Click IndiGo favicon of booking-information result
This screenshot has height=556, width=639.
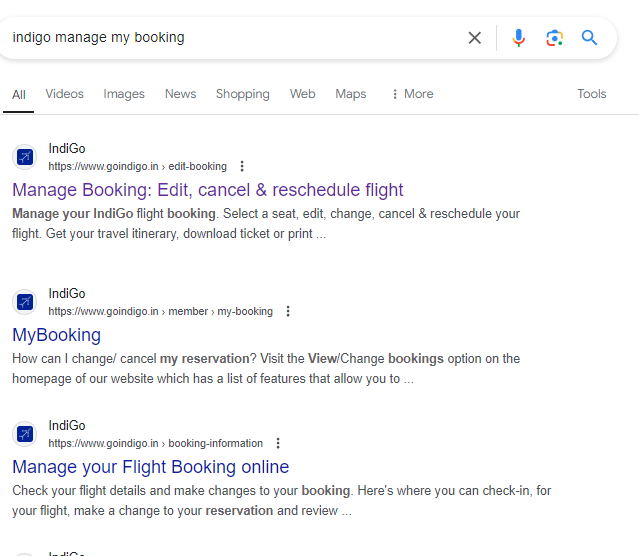pyautogui.click(x=25, y=434)
